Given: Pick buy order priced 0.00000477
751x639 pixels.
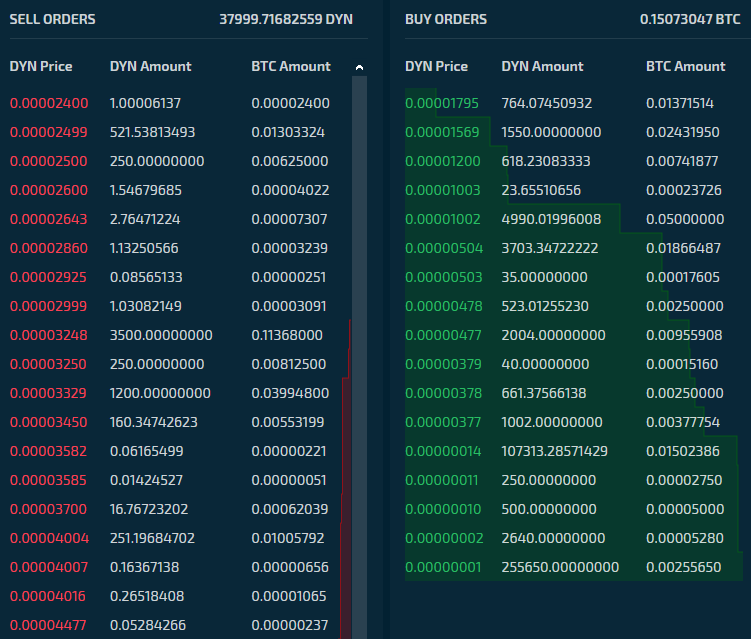Looking at the screenshot, I should tap(443, 335).
